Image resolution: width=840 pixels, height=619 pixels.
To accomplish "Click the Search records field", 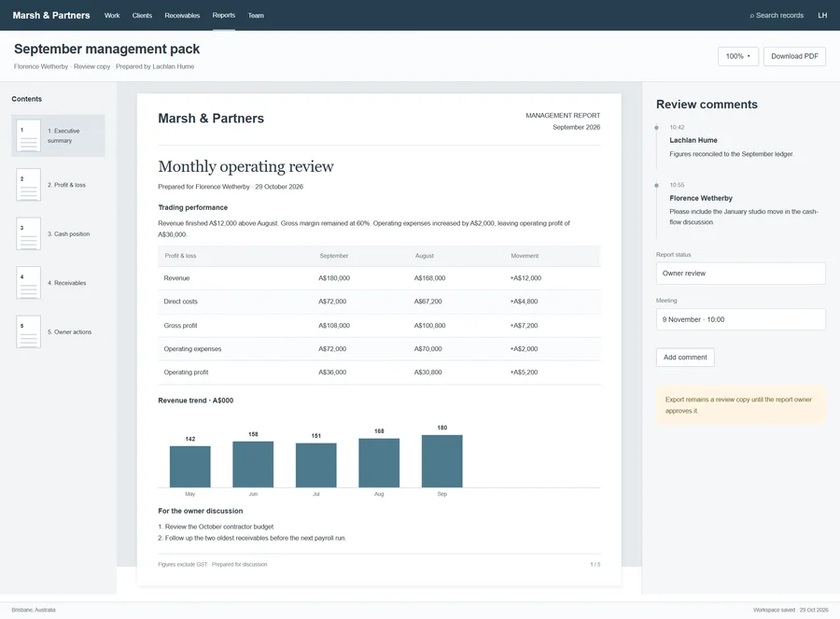I will 777,16.
